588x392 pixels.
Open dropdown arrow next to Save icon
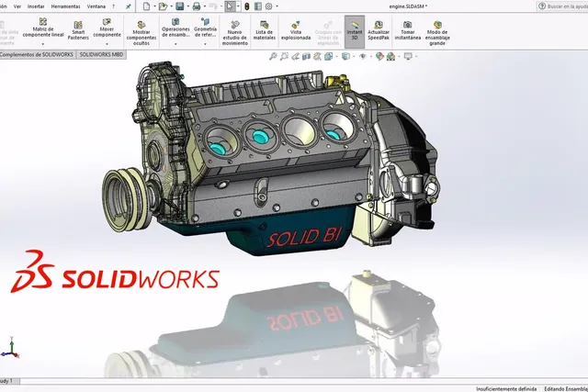(187, 6)
